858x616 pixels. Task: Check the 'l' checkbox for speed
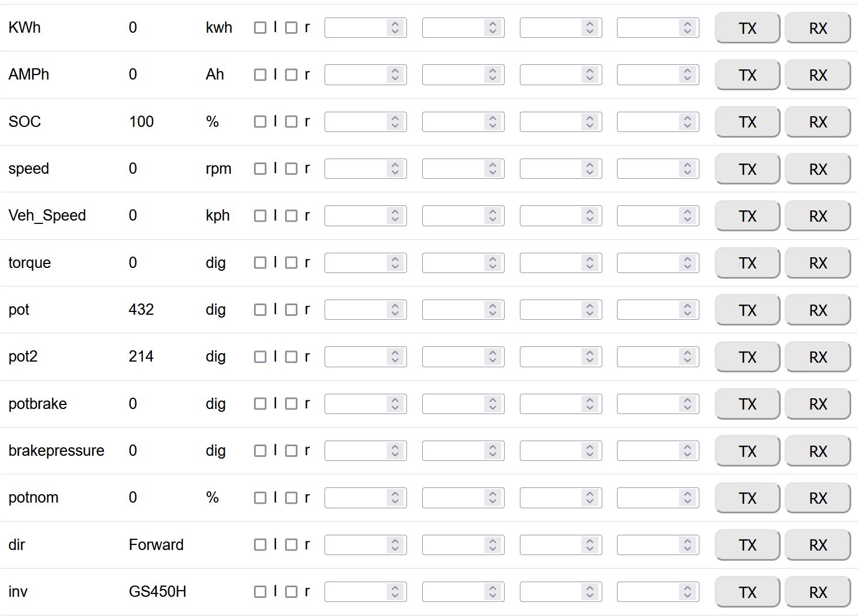click(x=260, y=169)
